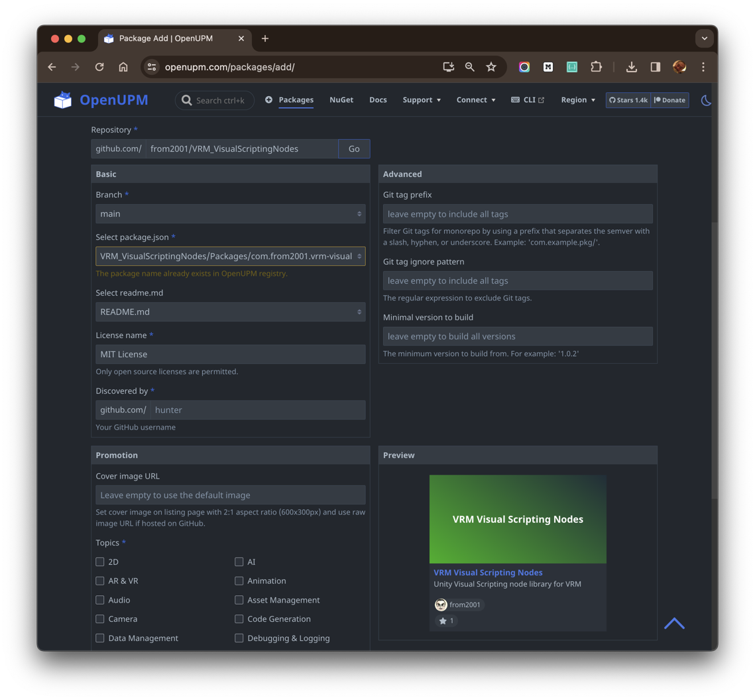Check the AR & VR topic checkbox
Screen dimensions: 755x700
pyautogui.click(x=99, y=581)
